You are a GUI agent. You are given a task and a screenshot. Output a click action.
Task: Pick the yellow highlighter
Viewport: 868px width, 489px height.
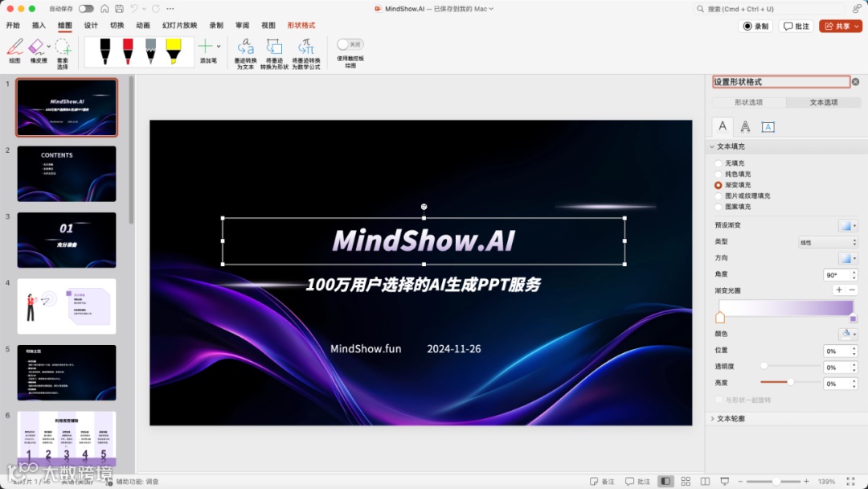174,51
